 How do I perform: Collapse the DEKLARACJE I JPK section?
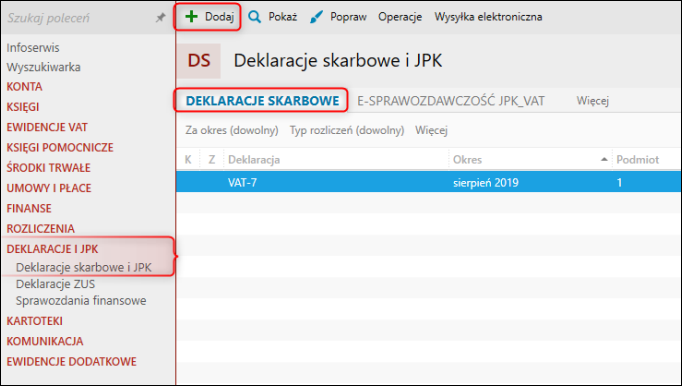(52, 249)
